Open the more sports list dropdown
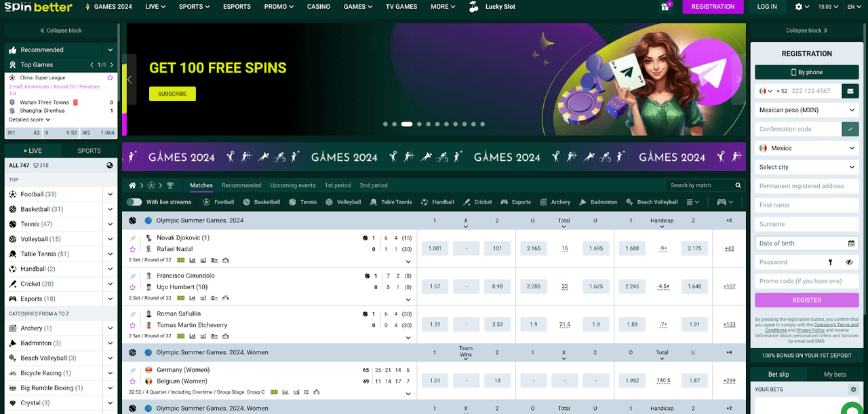Screen dimensions: 868x414 coord(692,202)
